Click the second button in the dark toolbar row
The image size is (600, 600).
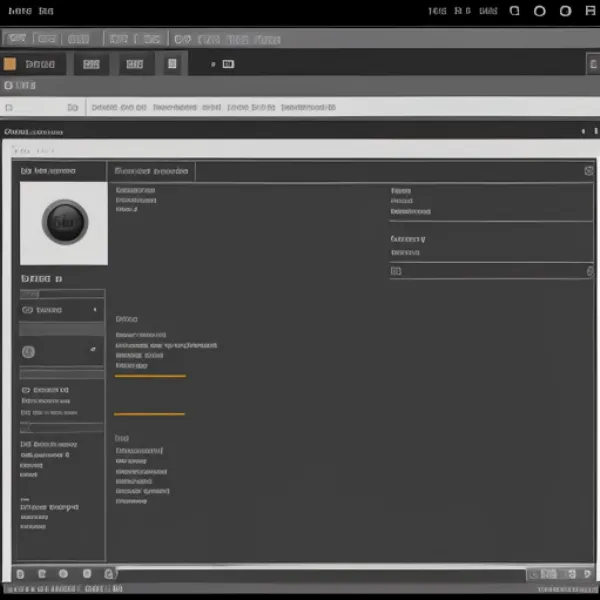tap(92, 64)
